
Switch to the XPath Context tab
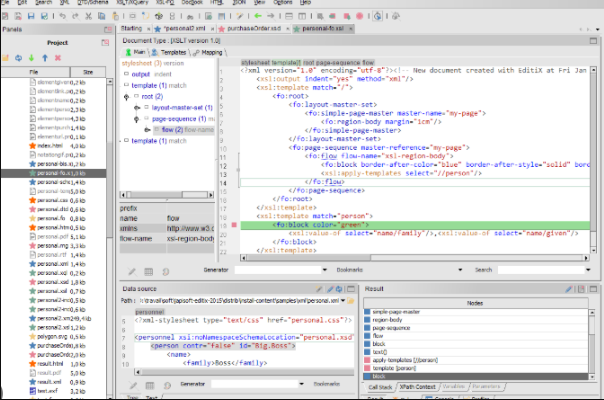click(418, 386)
